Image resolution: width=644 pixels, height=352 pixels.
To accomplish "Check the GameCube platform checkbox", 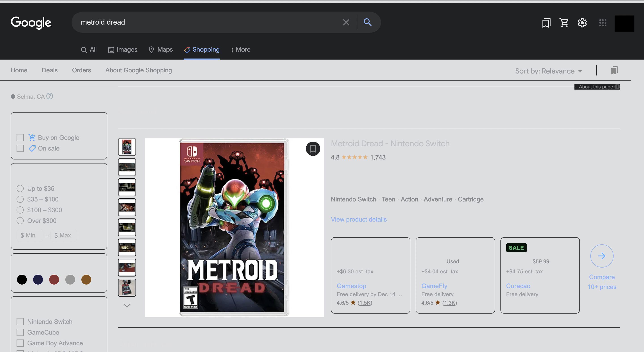I will pos(20,332).
